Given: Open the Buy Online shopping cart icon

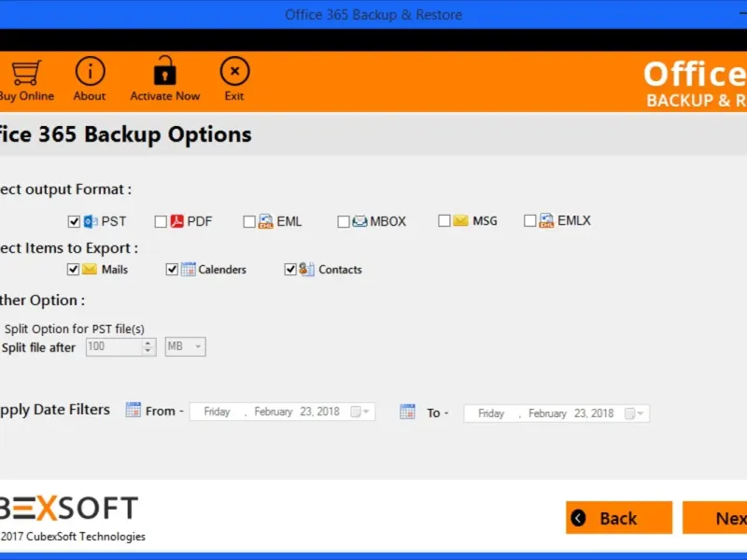Looking at the screenshot, I should coord(26,73).
